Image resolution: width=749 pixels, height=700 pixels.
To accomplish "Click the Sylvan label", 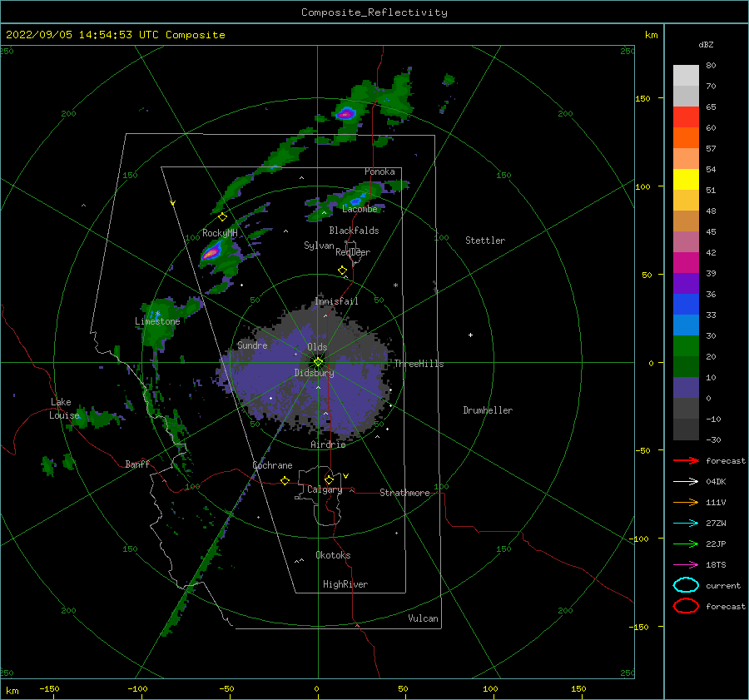I will 319,246.
